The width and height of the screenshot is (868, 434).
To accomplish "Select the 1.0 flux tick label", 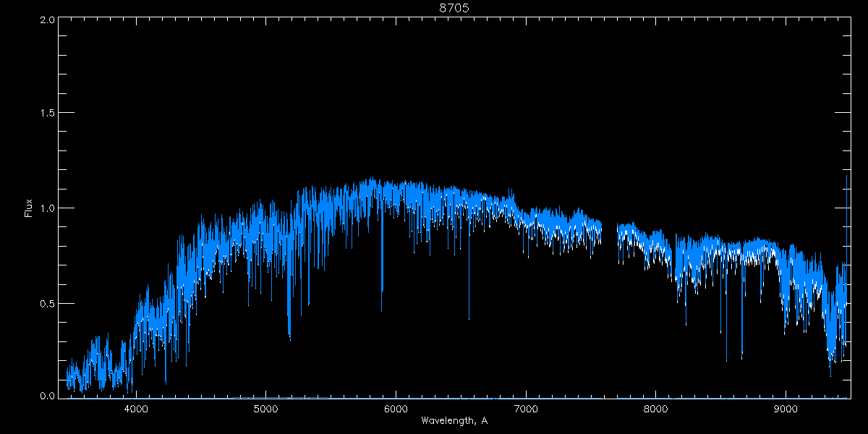I will point(45,208).
